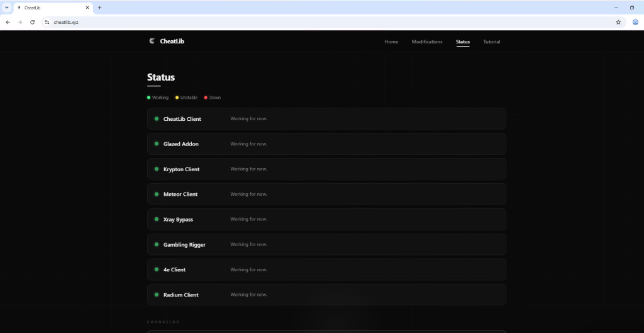Image resolution: width=644 pixels, height=333 pixels.
Task: Click the green dot beside 4e Client
Action: pyautogui.click(x=157, y=269)
